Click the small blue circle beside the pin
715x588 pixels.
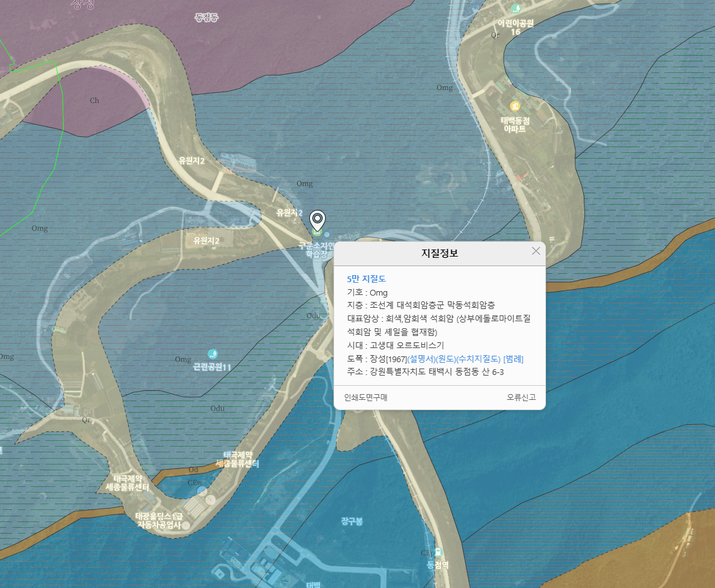[327, 235]
